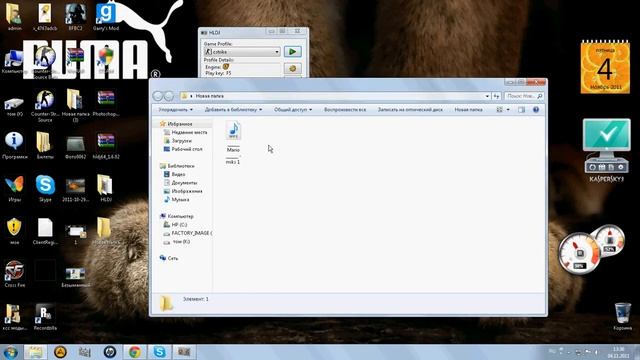The image size is (640, 360).
Task: Open Загрузки in sidebar
Action: [x=181, y=140]
